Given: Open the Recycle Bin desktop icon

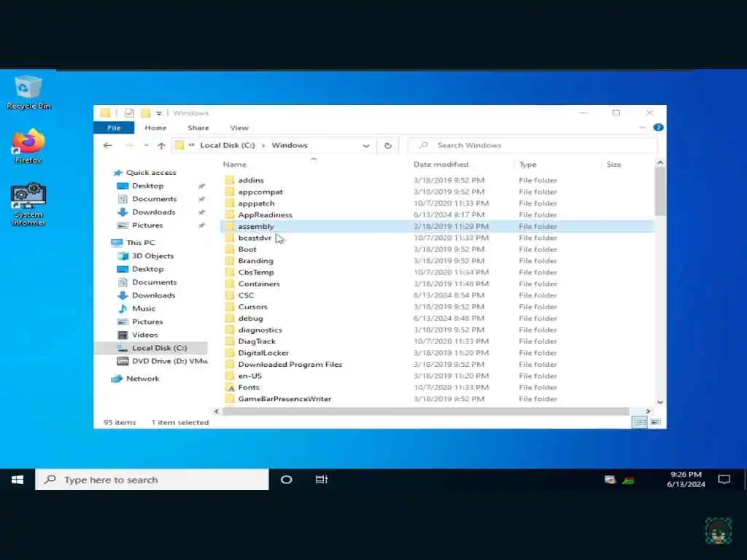Looking at the screenshot, I should [28, 93].
